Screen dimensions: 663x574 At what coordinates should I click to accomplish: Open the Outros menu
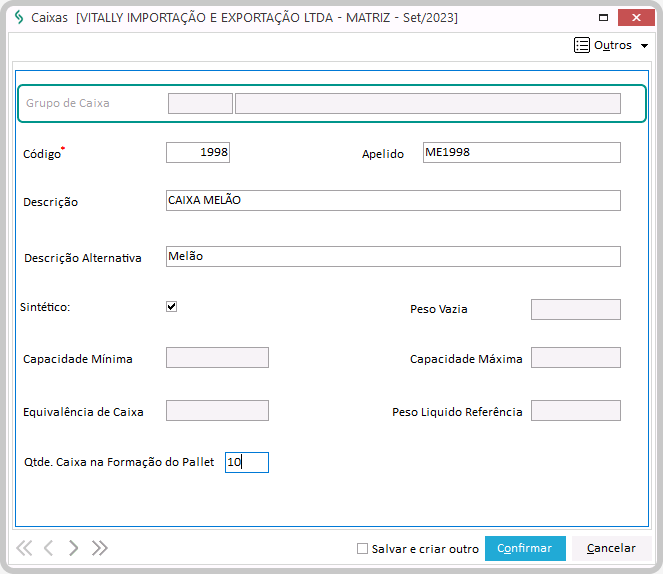tap(611, 45)
